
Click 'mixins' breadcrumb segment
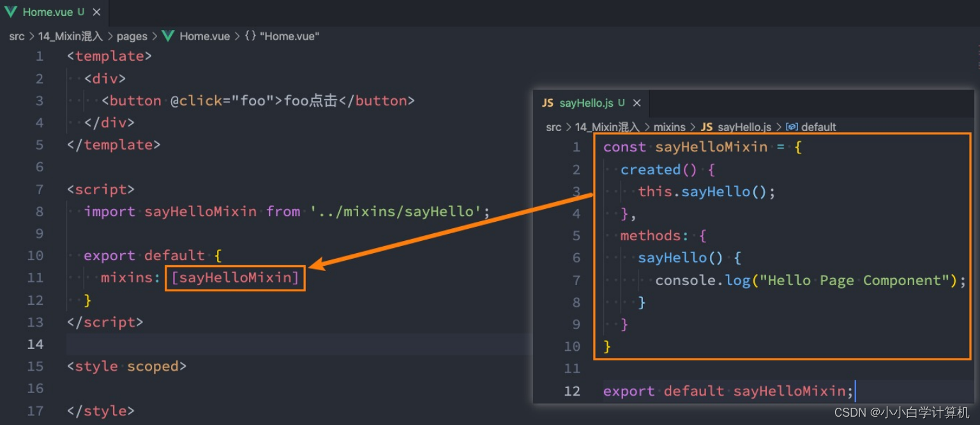click(669, 127)
